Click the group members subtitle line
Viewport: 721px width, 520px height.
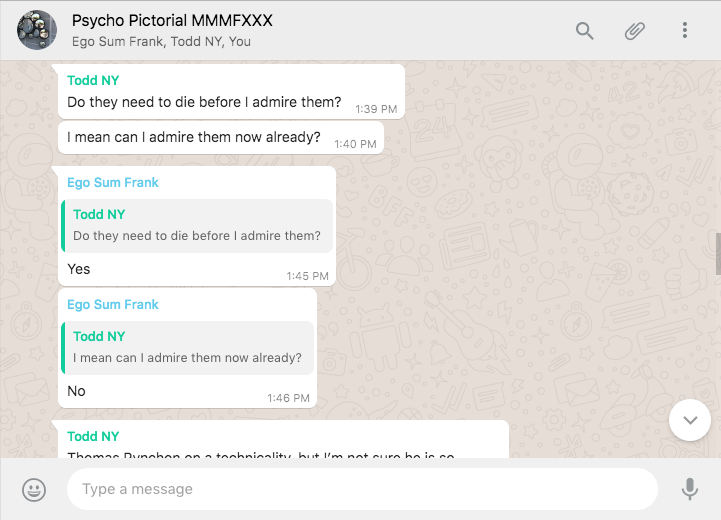tap(161, 42)
